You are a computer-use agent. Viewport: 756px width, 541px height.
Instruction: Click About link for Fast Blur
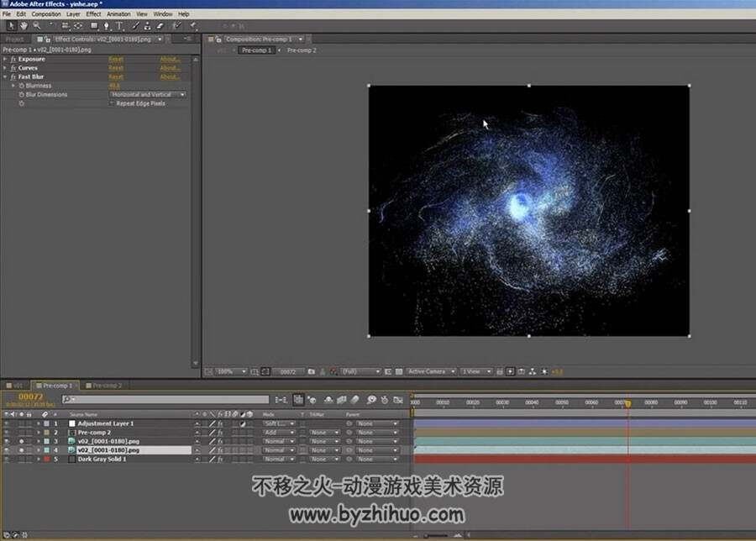coord(170,76)
